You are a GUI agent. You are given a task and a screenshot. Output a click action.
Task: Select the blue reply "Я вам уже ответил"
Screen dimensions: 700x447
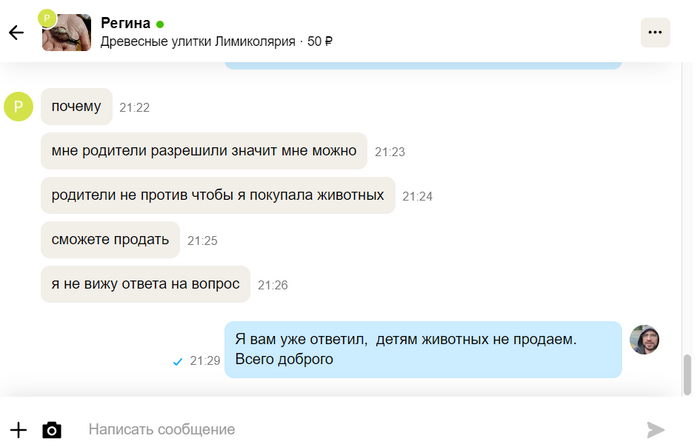[x=422, y=349]
